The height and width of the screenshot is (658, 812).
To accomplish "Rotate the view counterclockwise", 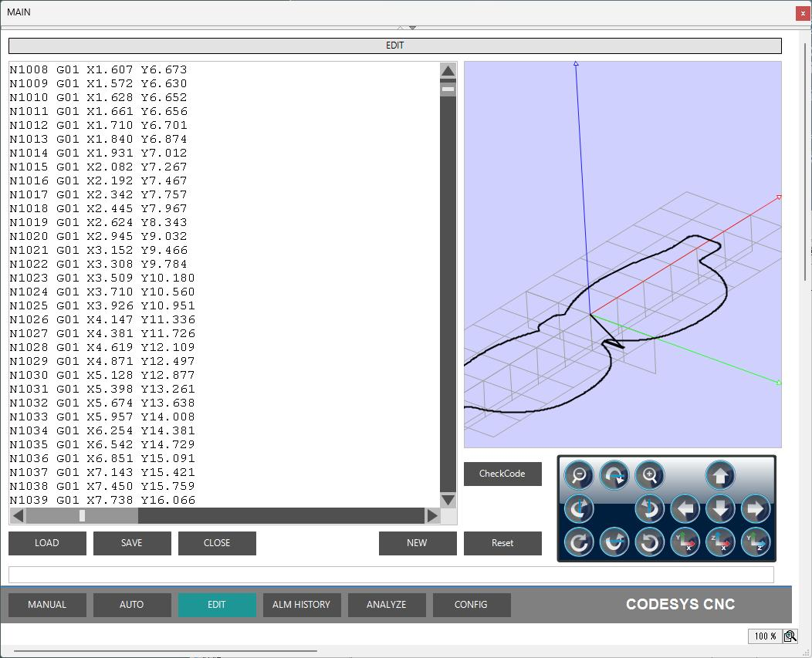I will coord(649,542).
